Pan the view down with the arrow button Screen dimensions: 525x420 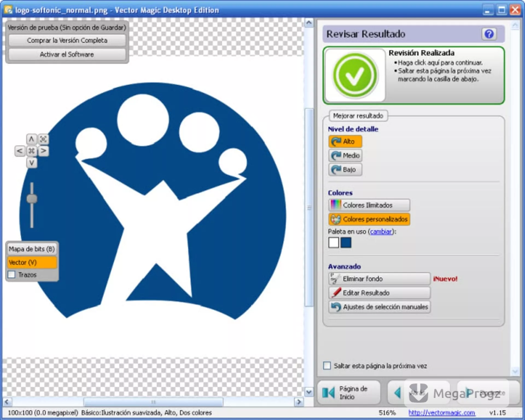point(31,163)
